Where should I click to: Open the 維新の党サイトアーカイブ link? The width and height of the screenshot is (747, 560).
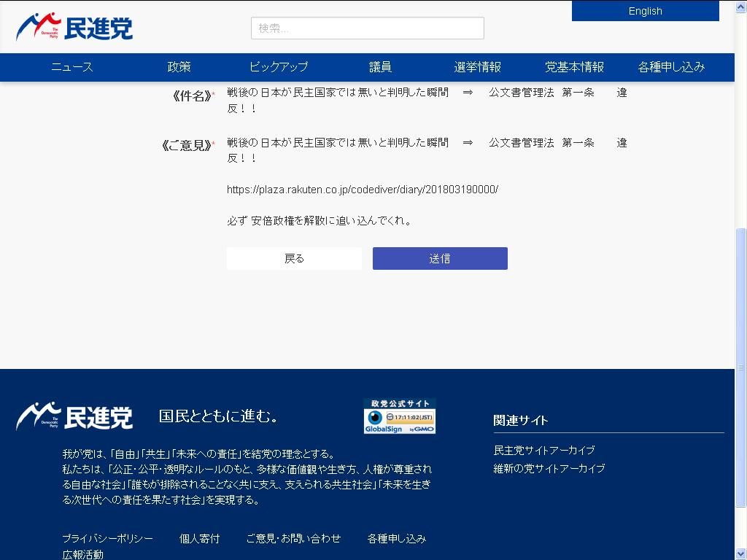[x=549, y=468]
